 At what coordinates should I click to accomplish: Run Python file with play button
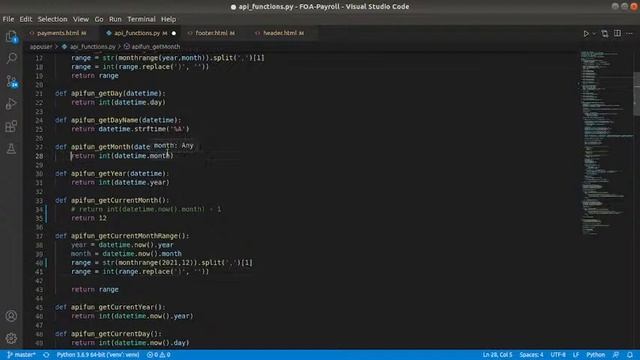[x=586, y=33]
